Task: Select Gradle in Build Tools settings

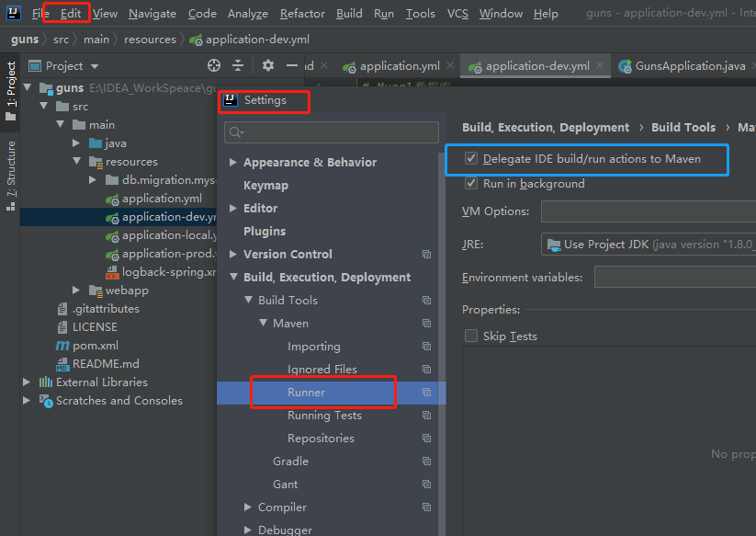Action: coord(290,462)
